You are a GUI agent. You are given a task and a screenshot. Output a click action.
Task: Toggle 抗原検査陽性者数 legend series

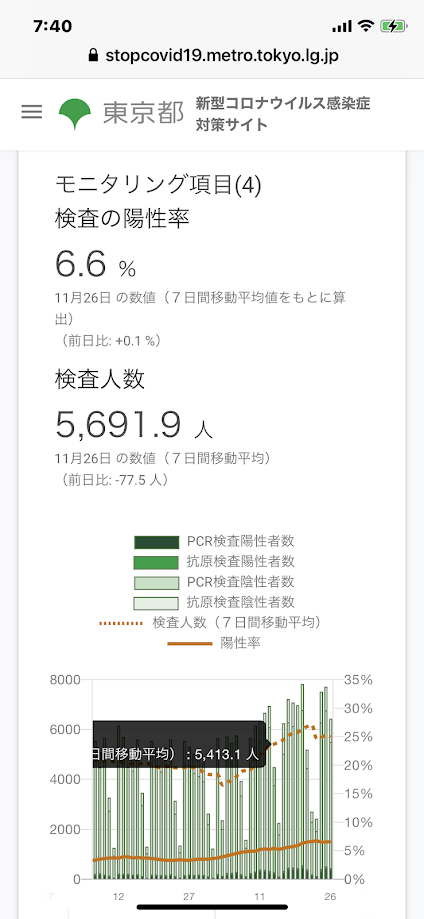[x=215, y=561]
